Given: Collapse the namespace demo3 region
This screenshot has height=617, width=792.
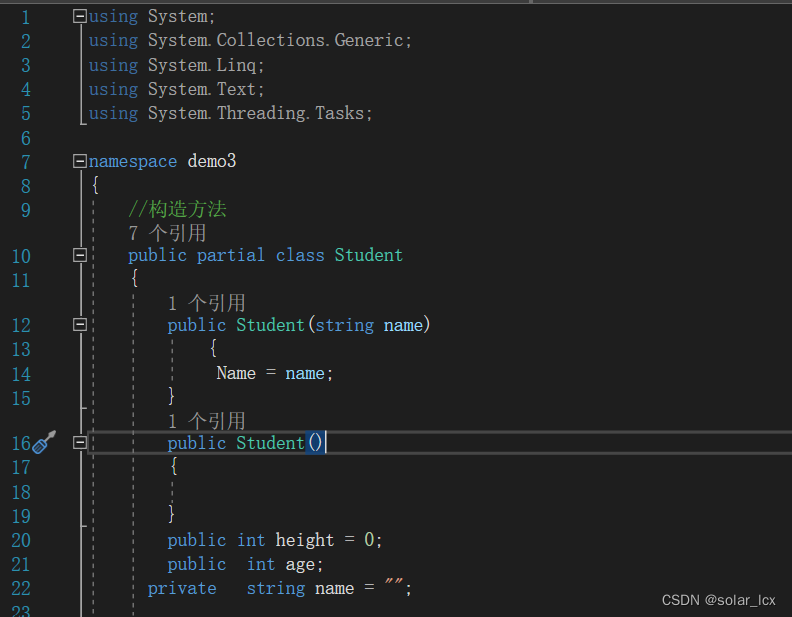Looking at the screenshot, I should (x=79, y=161).
